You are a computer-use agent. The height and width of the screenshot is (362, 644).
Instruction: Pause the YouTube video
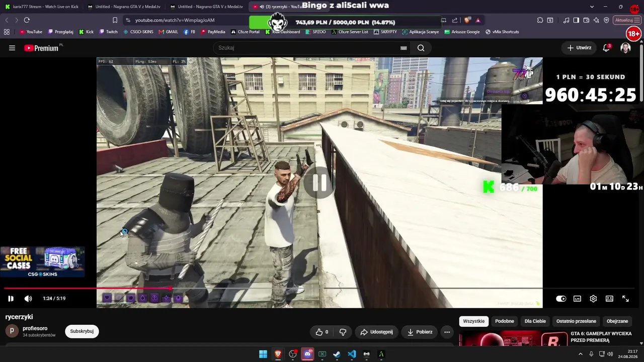pos(11,299)
